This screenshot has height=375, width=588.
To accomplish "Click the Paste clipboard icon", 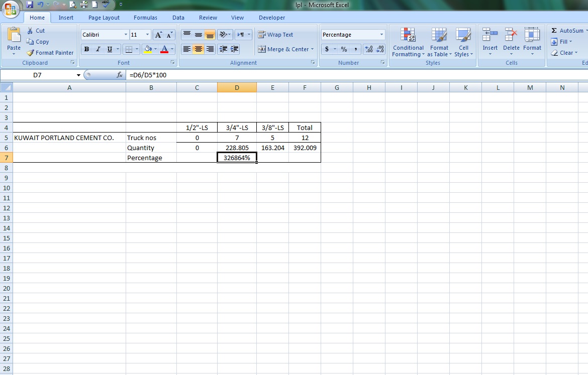I will click(x=14, y=35).
